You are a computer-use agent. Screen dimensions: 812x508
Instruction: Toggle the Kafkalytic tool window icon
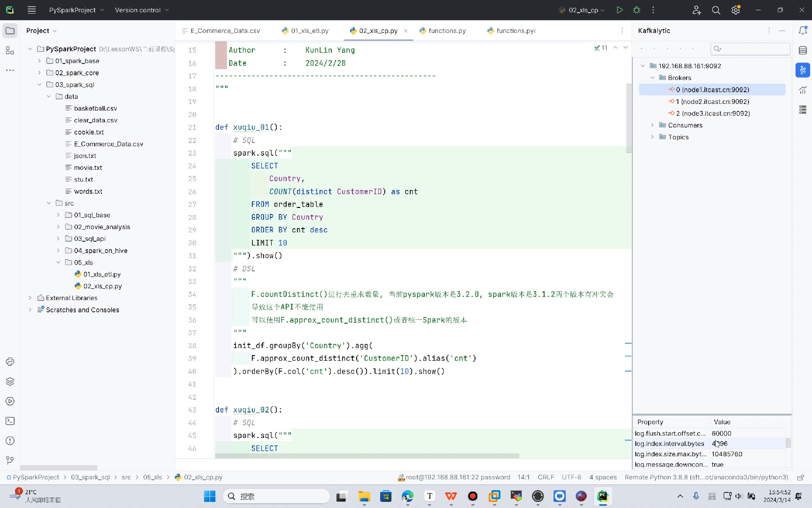[x=803, y=70]
